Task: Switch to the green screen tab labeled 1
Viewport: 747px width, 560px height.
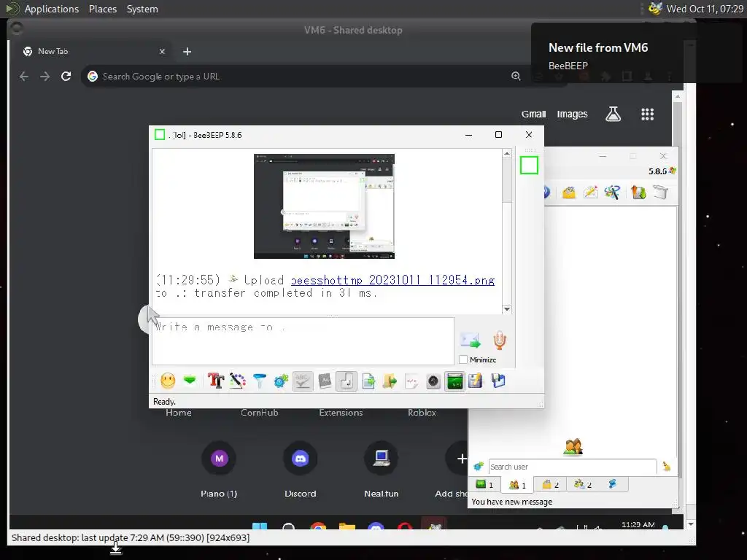Action: pyautogui.click(x=484, y=485)
